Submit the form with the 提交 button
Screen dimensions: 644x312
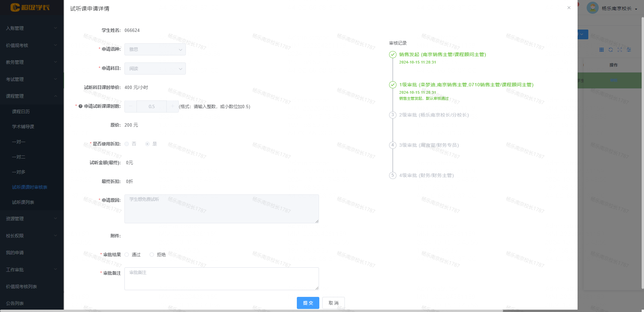coord(308,303)
